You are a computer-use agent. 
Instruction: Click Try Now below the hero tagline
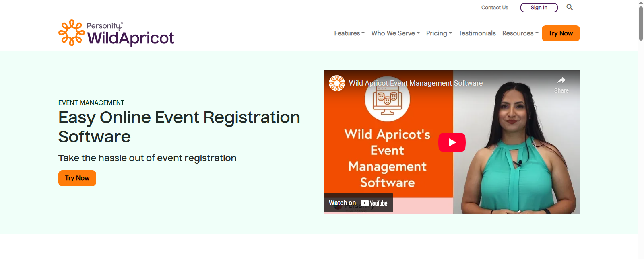77,178
